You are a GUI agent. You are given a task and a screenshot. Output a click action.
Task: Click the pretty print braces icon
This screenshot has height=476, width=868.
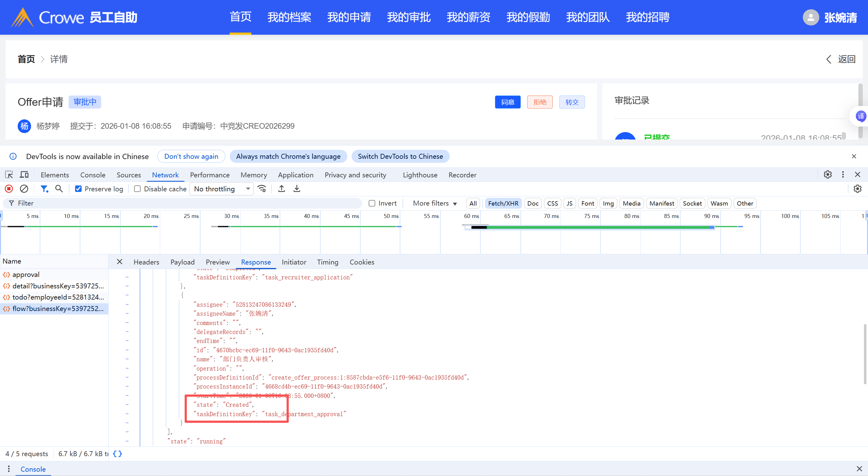coord(117,454)
